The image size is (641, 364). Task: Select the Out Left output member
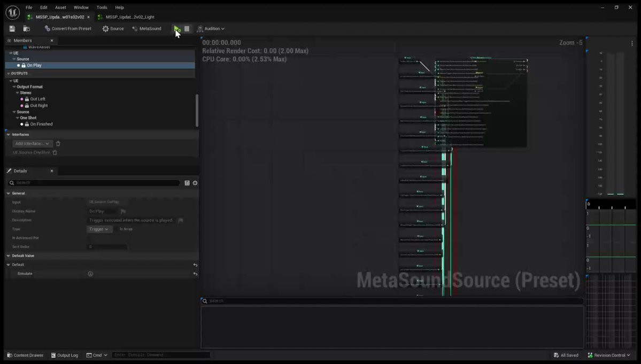coord(37,99)
